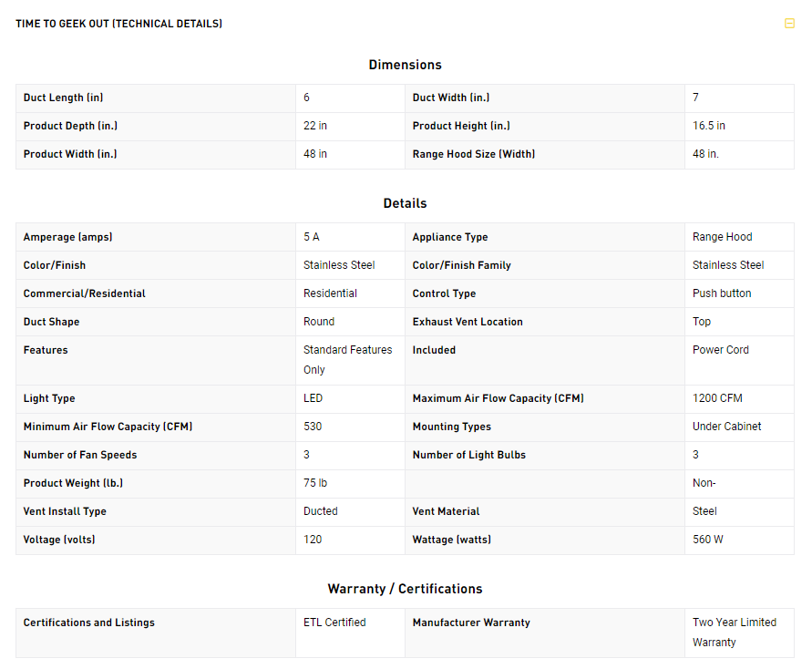The width and height of the screenshot is (812, 669).
Task: Click the 1200 CFM maximum airflow value
Action: [x=715, y=398]
